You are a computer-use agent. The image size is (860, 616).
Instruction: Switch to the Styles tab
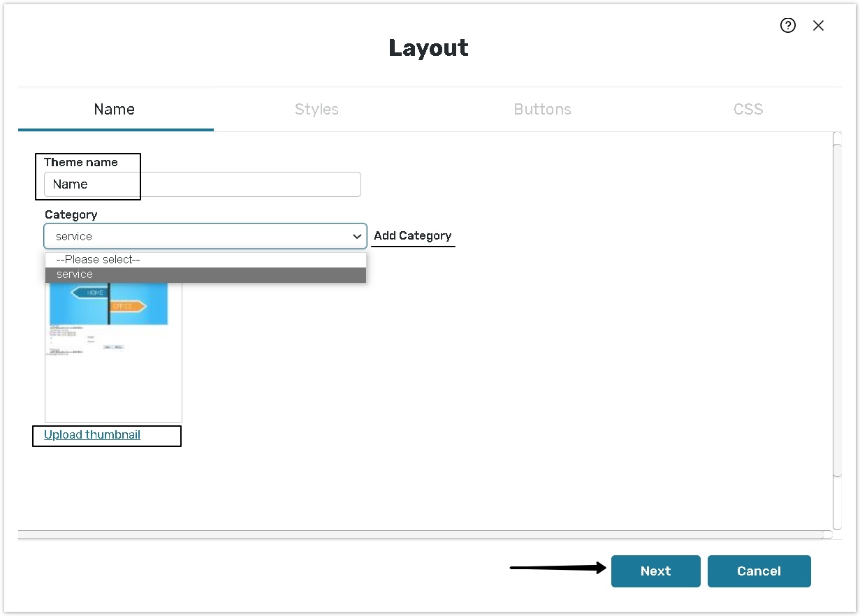(x=316, y=109)
